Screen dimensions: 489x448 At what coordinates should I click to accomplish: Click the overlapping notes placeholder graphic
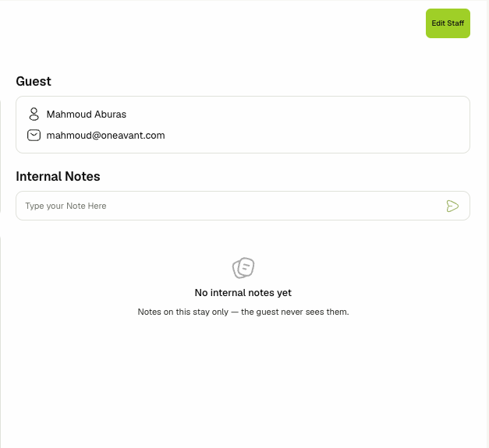243,267
